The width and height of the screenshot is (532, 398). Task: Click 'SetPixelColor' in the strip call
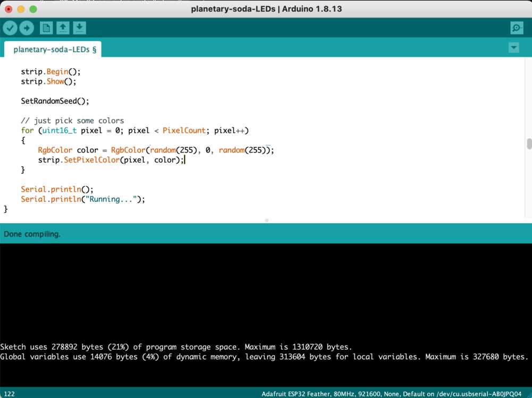92,159
